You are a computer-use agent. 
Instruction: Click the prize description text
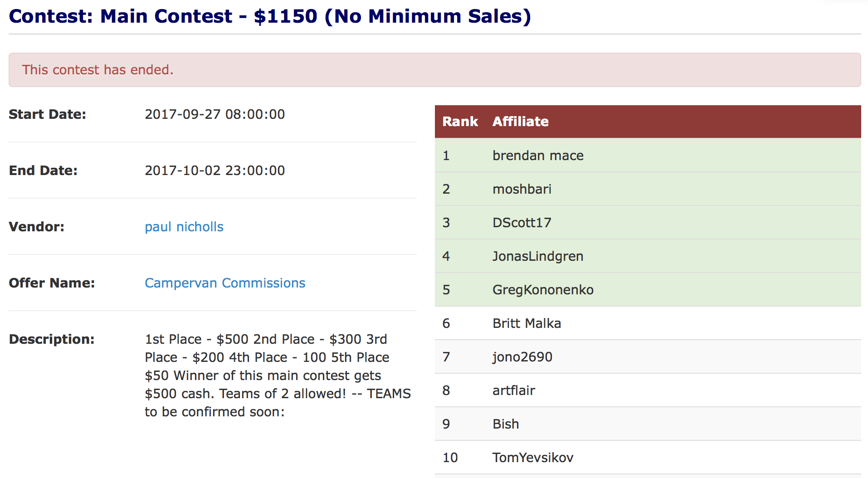pos(278,376)
